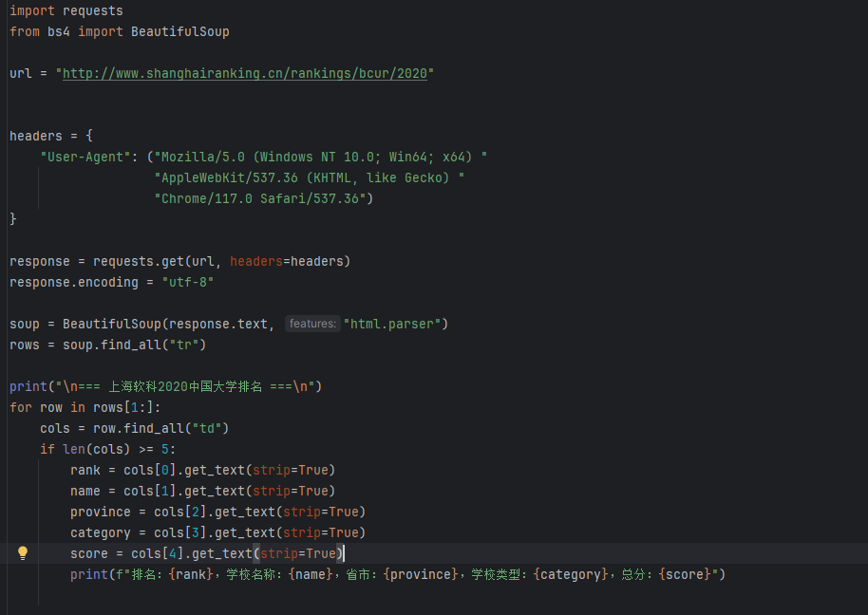
Task: Click "len" in the if condition
Action: tap(74, 449)
